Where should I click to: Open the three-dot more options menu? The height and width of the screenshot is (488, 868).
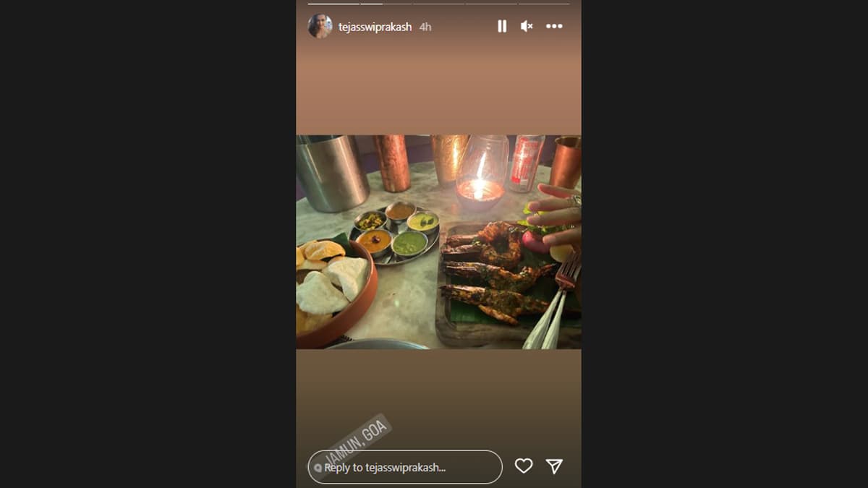[x=554, y=26]
